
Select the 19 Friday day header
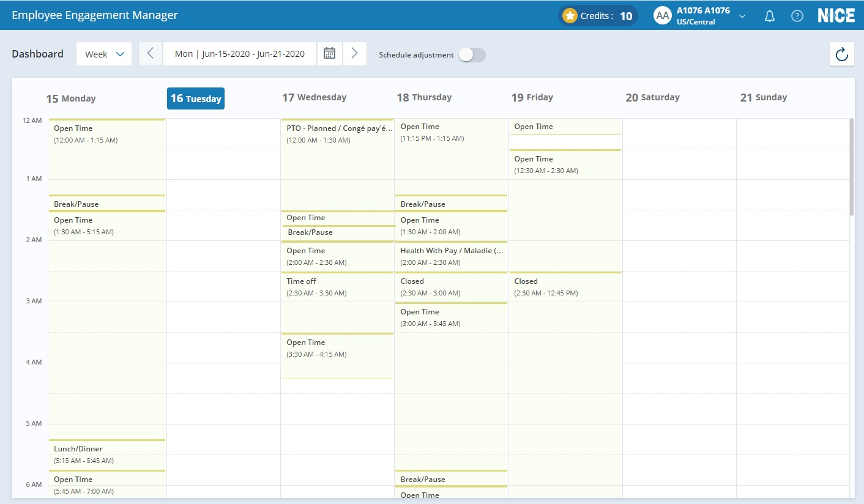click(532, 97)
